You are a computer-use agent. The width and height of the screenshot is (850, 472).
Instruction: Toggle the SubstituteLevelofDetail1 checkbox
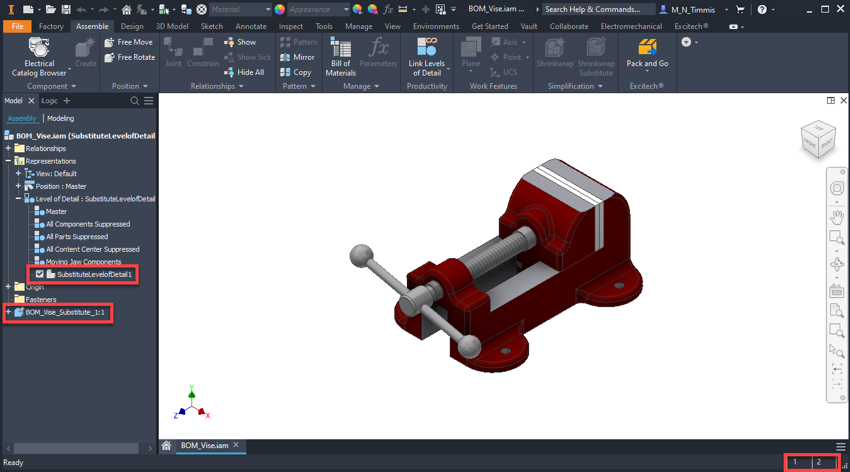[x=40, y=274]
